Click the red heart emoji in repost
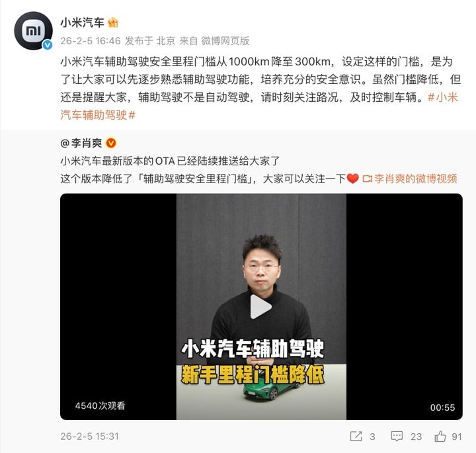 tap(352, 179)
